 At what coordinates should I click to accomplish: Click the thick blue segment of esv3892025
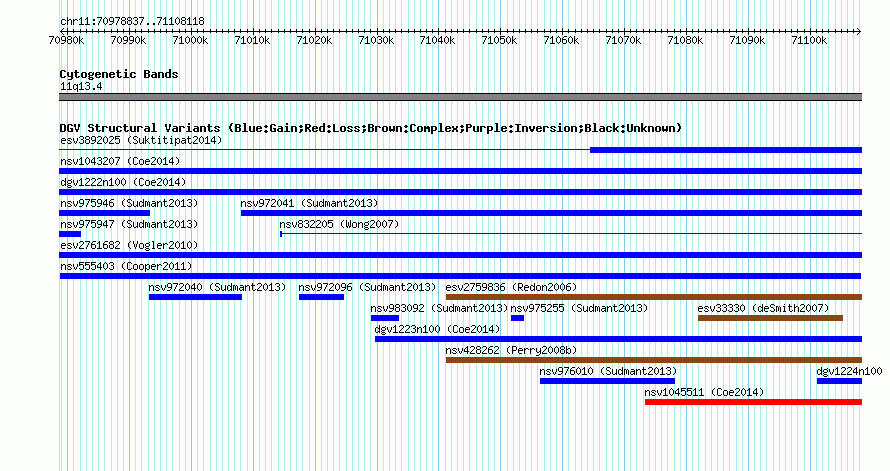726,150
